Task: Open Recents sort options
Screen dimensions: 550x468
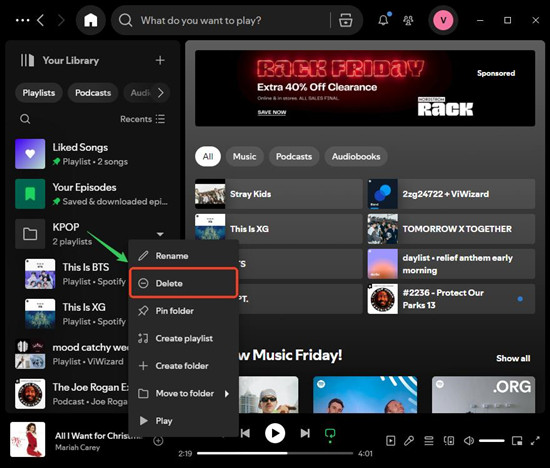Action: click(142, 119)
